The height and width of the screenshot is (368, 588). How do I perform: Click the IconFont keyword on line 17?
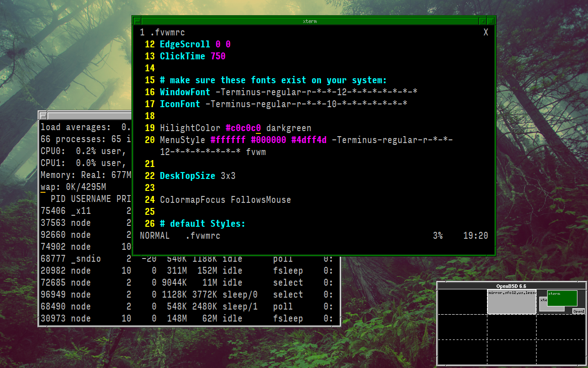pyautogui.click(x=180, y=104)
